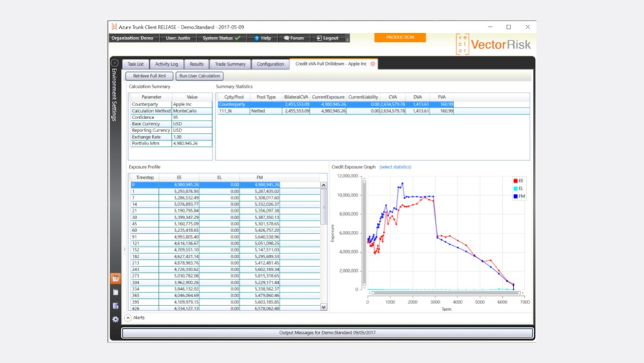This screenshot has height=363, width=644.
Task: Click the Exchange Rate 1.00 value
Action: click(x=192, y=137)
